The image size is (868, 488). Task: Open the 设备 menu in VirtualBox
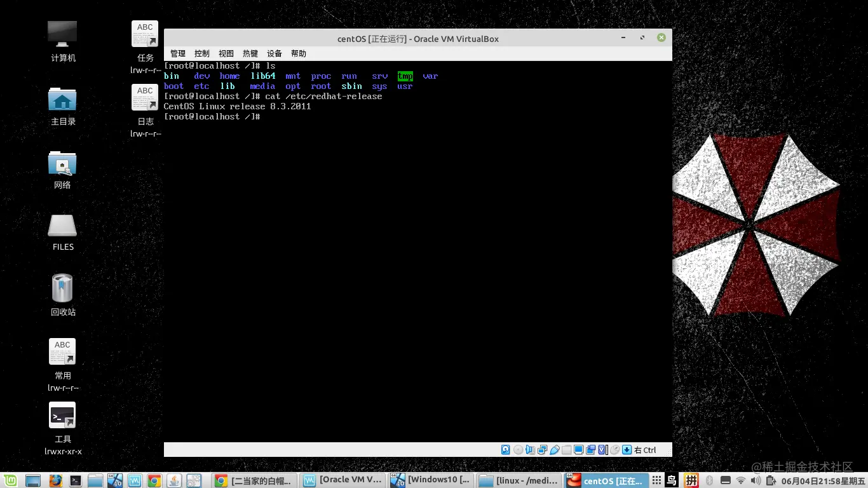(275, 54)
